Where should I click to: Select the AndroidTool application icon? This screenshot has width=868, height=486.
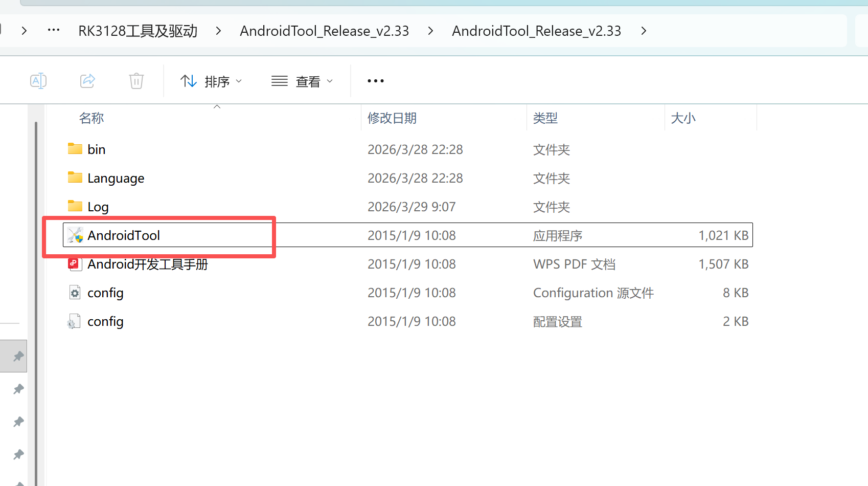[75, 235]
